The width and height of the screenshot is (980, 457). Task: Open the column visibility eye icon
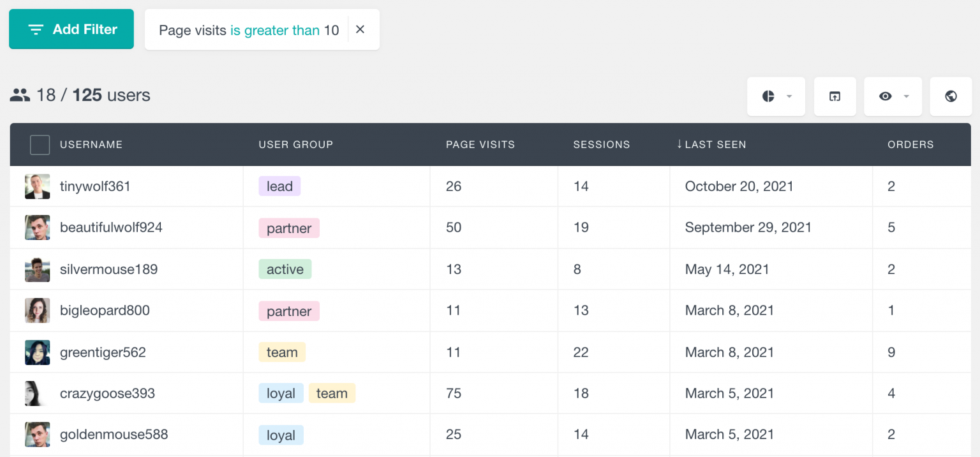886,96
